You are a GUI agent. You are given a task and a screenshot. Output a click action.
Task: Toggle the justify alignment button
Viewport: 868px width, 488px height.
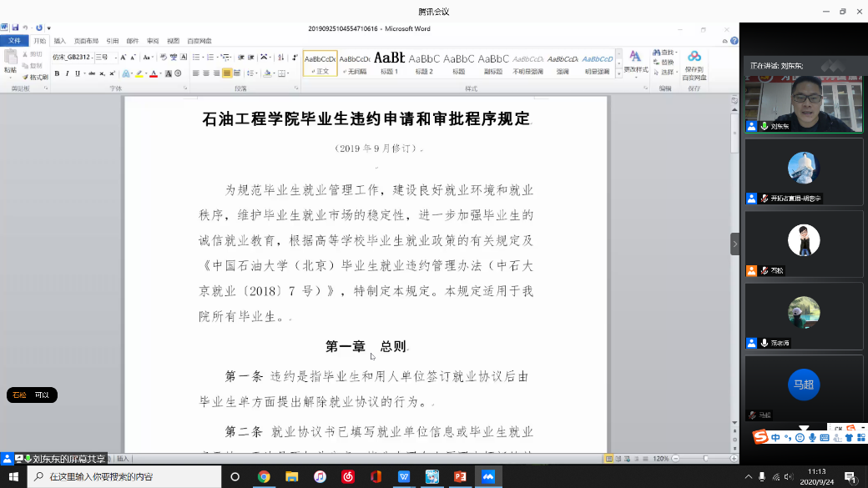coord(227,73)
